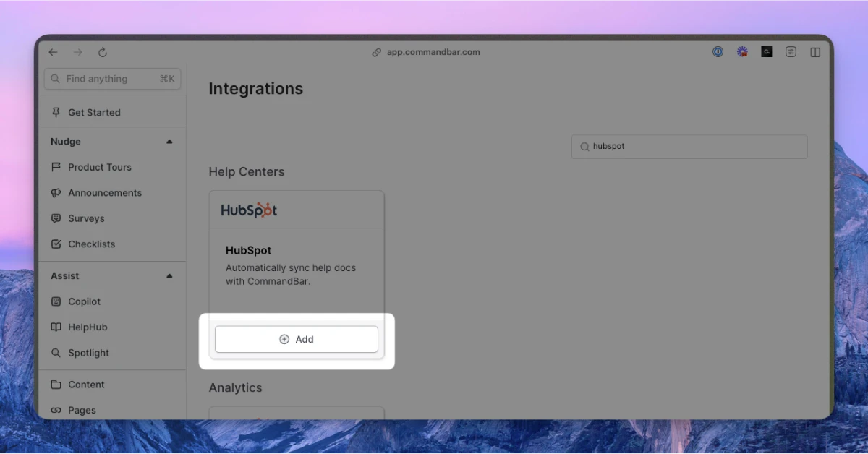
Task: Click the CommandBar extension icon
Action: pyautogui.click(x=766, y=52)
